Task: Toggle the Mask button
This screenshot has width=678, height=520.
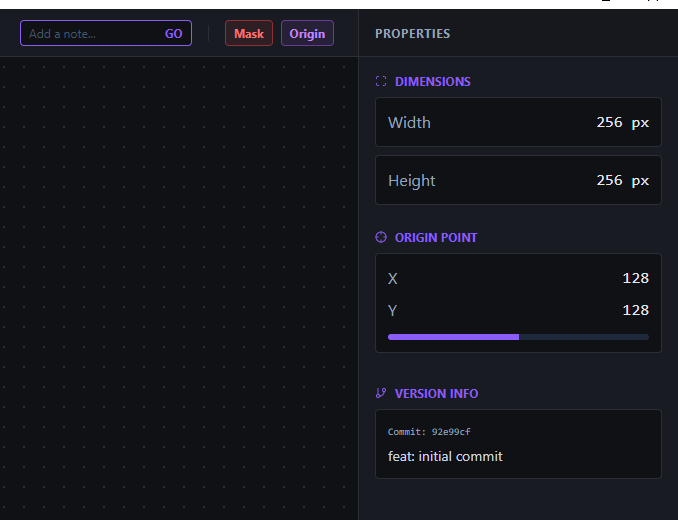Action: (249, 34)
